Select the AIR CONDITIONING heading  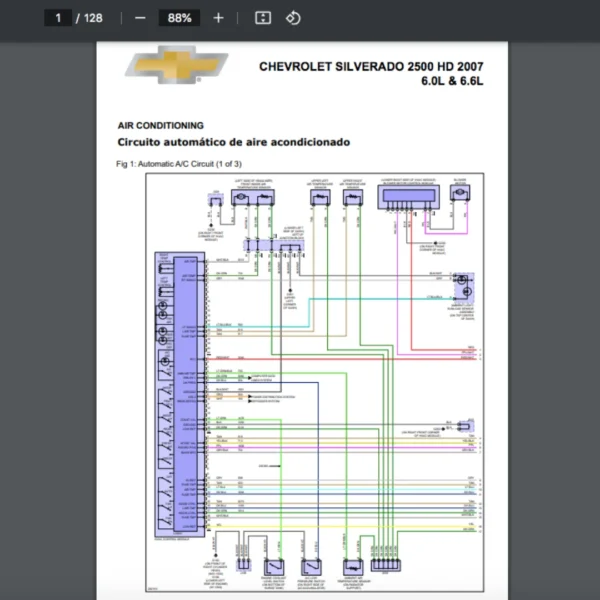click(x=160, y=126)
